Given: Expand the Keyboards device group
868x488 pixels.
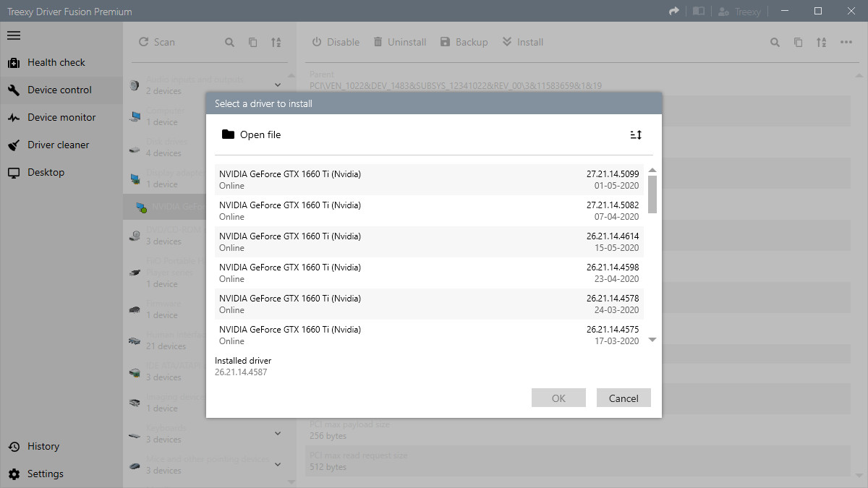Looking at the screenshot, I should click(x=277, y=433).
